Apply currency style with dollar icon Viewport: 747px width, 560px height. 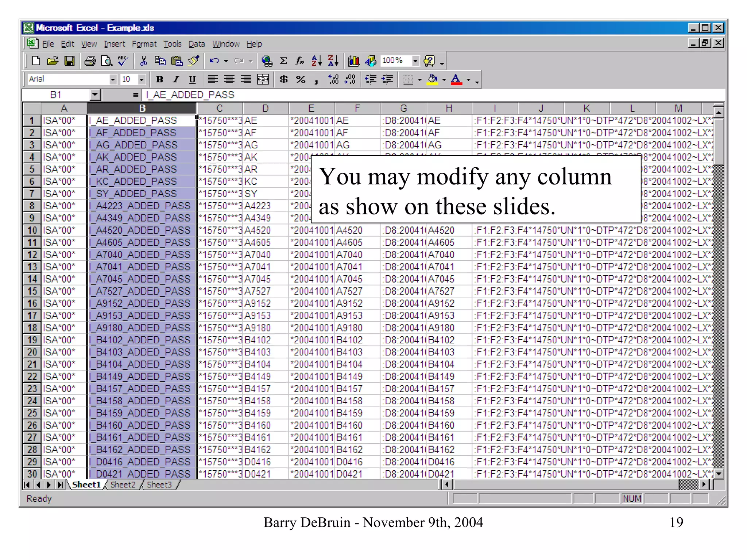283,79
